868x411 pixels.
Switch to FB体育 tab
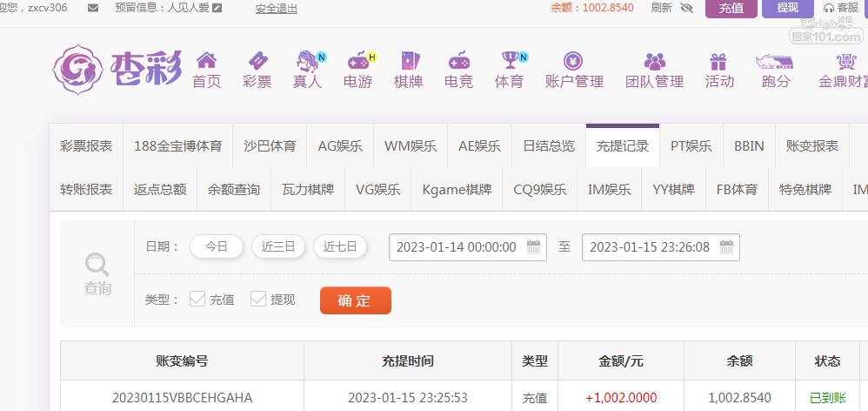coord(737,189)
